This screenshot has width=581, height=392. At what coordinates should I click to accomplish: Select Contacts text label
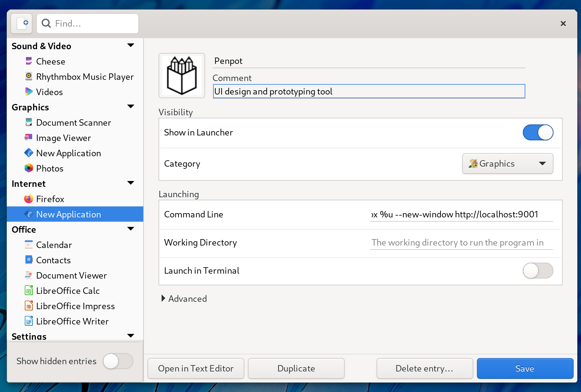pos(53,260)
